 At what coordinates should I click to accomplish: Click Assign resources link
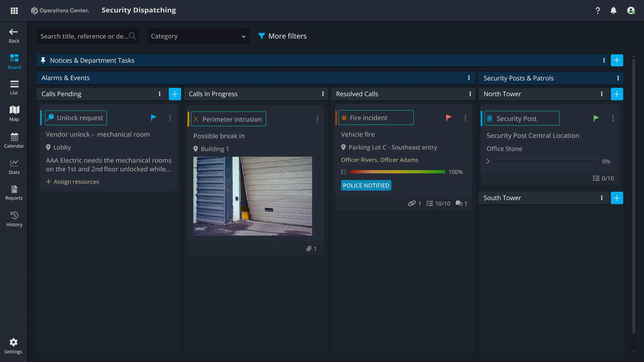point(72,182)
